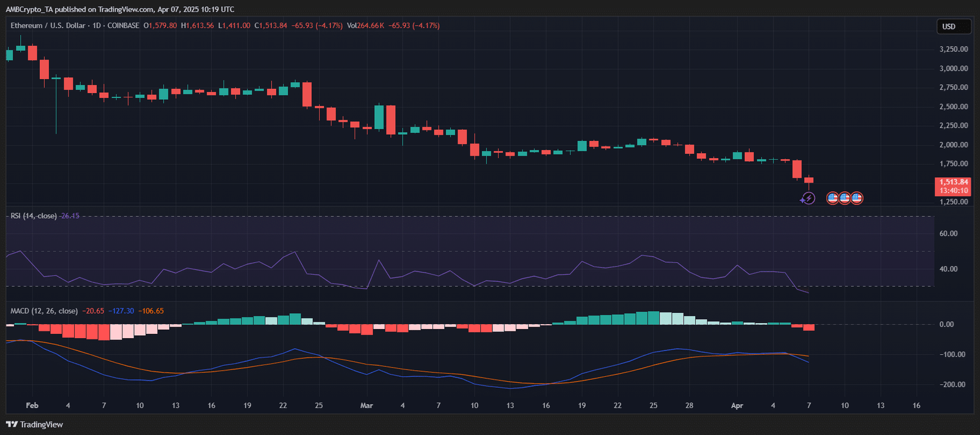Click the purple lightning bolt event icon
The height and width of the screenshot is (435, 980).
[x=809, y=198]
